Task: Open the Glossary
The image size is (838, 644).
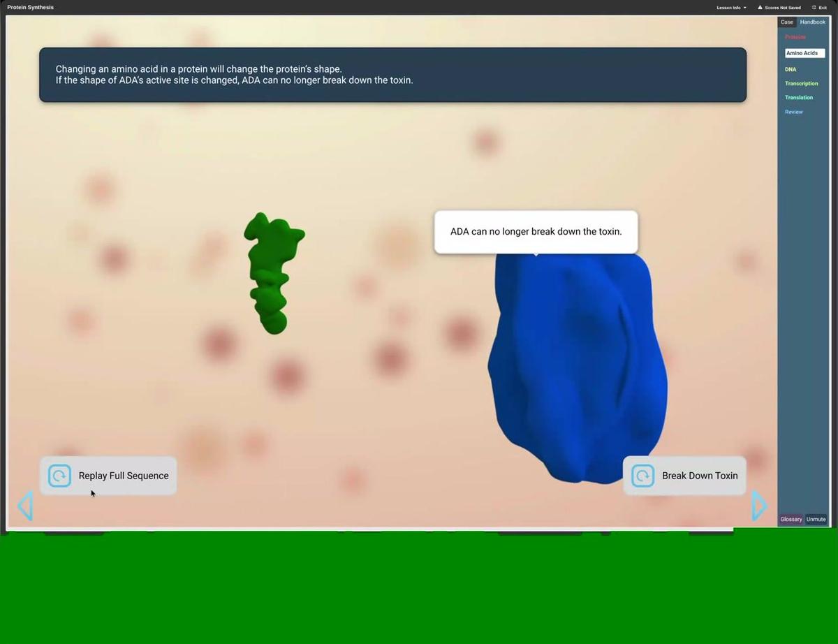Action: [791, 519]
